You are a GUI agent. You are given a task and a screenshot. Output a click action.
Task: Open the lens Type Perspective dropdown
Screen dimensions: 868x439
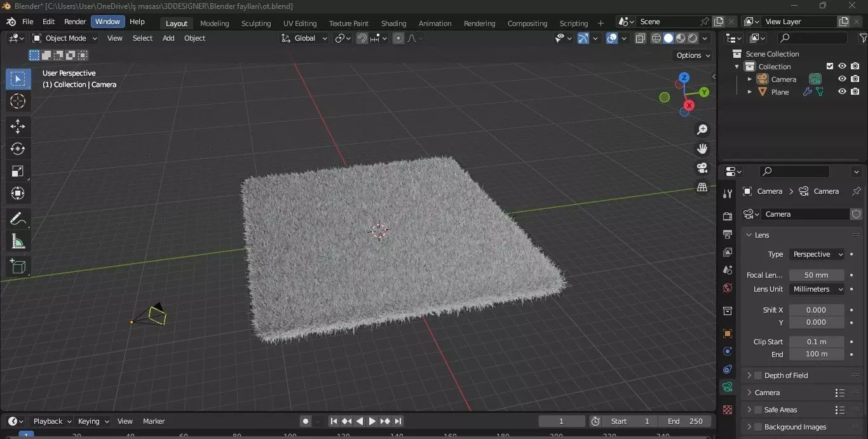coord(817,254)
